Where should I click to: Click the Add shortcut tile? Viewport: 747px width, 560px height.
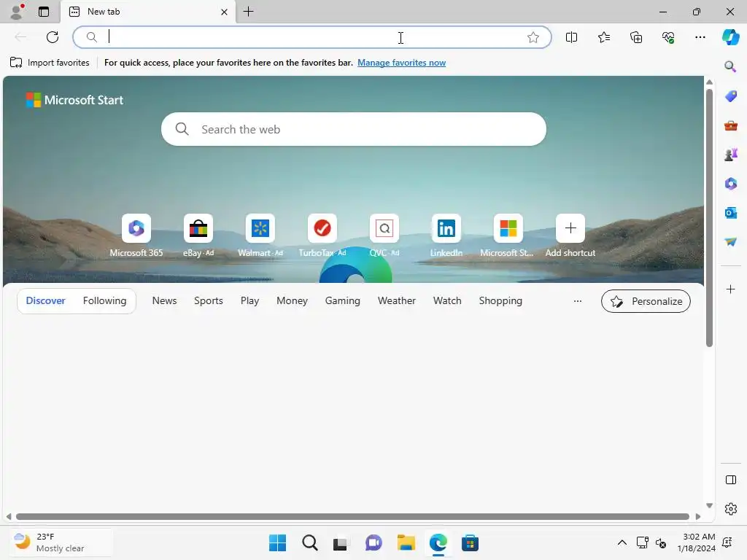coord(570,236)
